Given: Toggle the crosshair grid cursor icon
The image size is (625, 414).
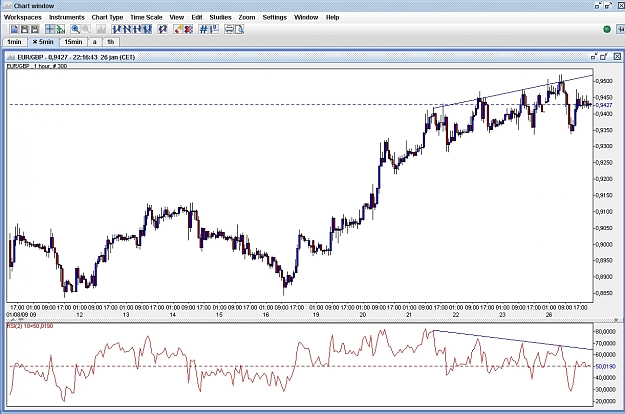Looking at the screenshot, I should (50, 29).
